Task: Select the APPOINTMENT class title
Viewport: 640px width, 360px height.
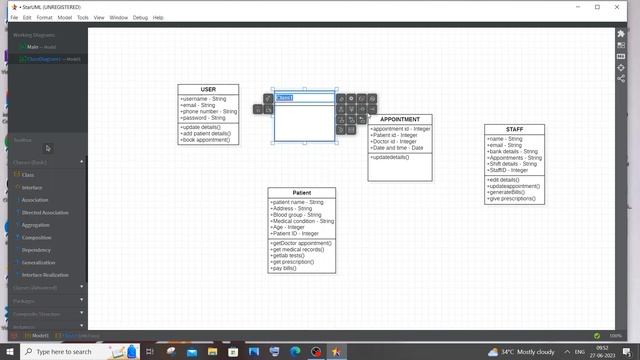Action: coord(400,119)
